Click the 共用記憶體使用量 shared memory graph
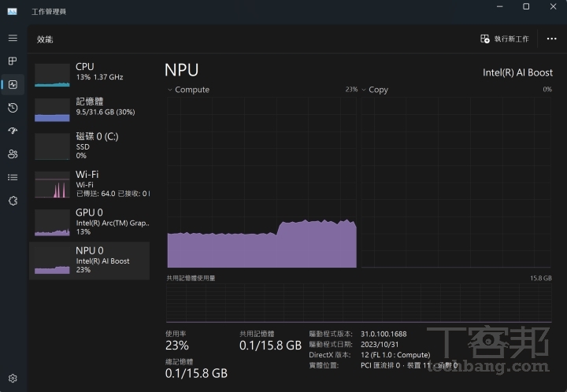Screen dimensions: 567x392 [359, 303]
